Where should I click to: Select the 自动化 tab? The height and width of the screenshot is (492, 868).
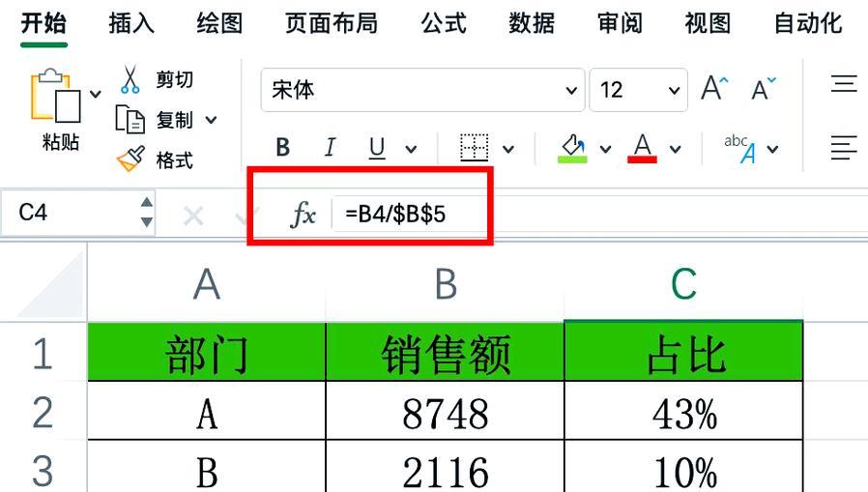pos(808,24)
